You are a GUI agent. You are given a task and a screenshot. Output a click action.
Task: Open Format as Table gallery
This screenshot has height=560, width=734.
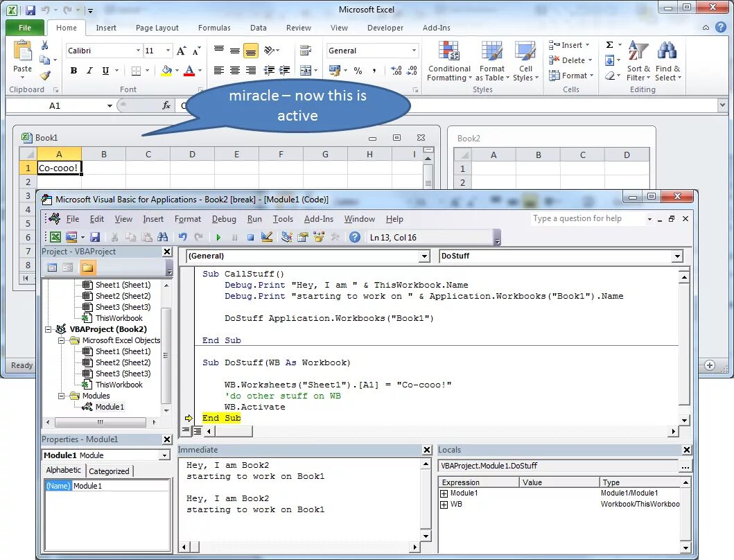click(x=492, y=62)
